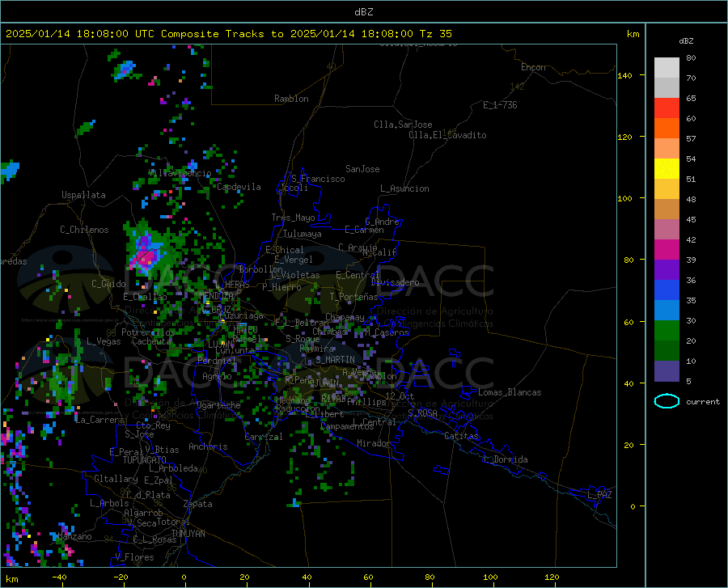Screen dimensions: 728x588
Task: Click the SanJose map label
Action: [x=362, y=169]
